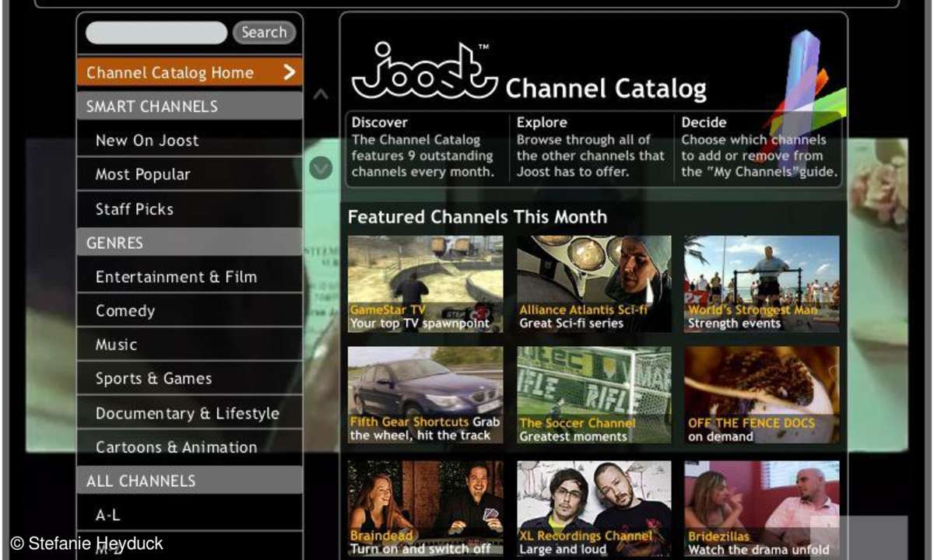934x560 pixels.
Task: Open the Music genre
Action: pos(189,345)
